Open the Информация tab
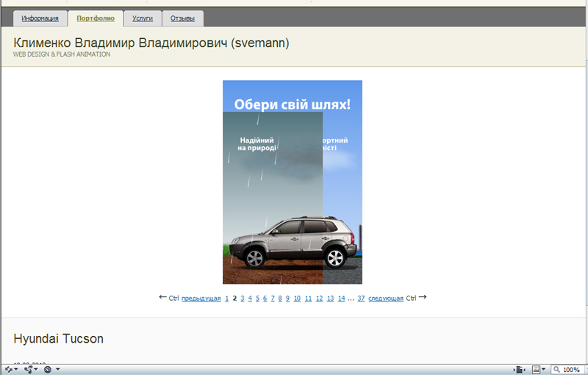The image size is (588, 375). tap(40, 18)
